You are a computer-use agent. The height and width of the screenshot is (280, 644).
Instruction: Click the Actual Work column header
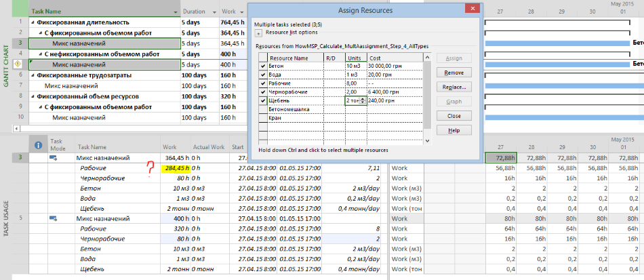pos(209,147)
